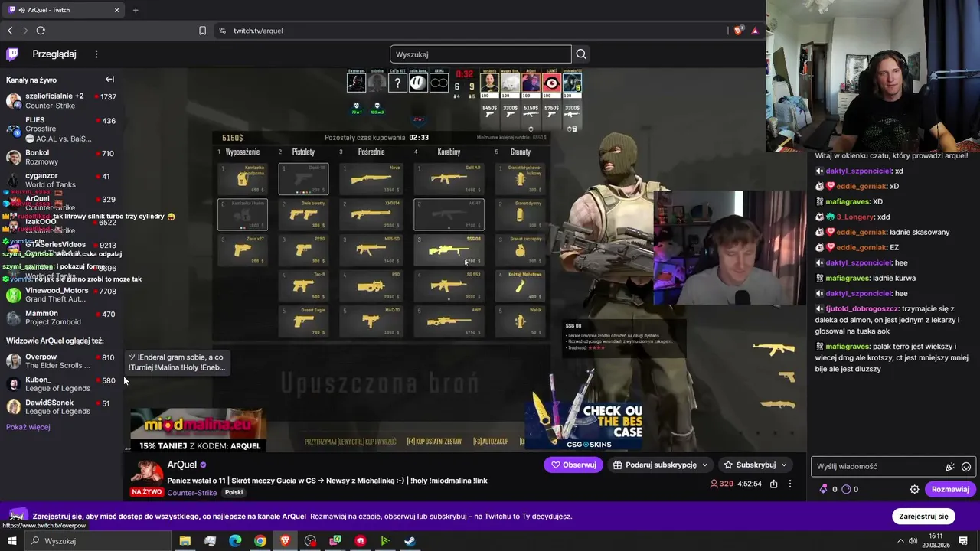This screenshot has height=551, width=980.
Task: Collapse the live channels sidebar
Action: [109, 80]
